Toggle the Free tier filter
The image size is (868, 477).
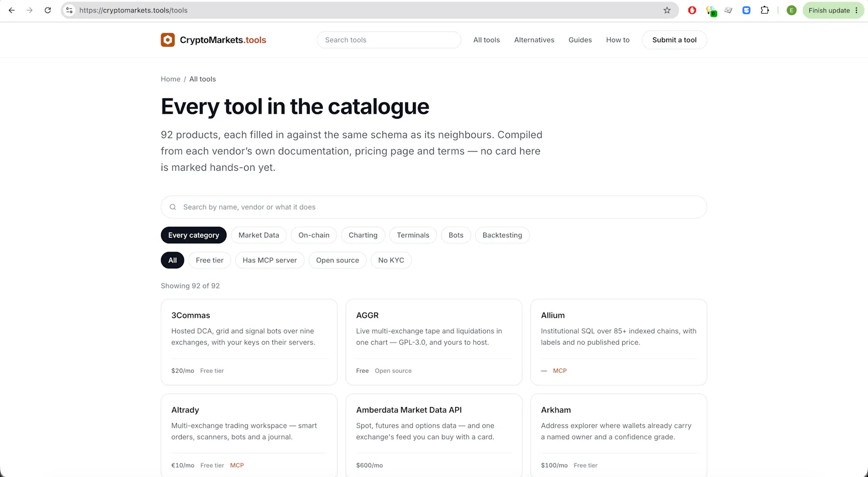pos(209,260)
